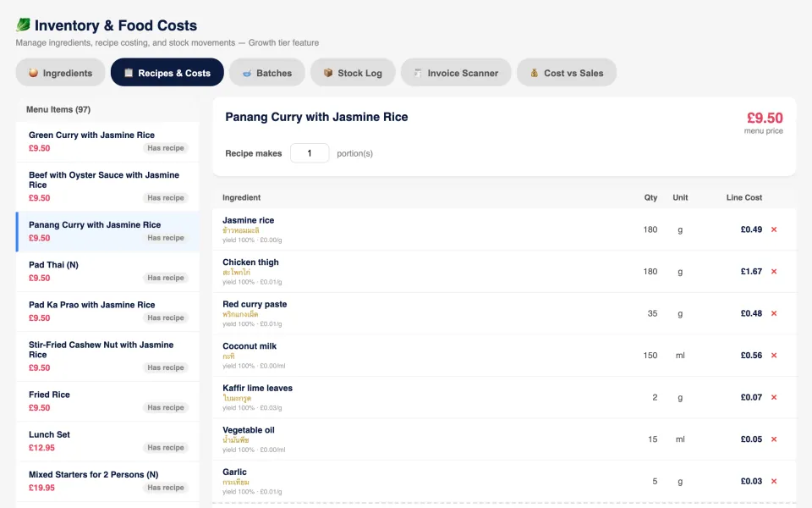This screenshot has height=508, width=812.
Task: Click the Menu Items (97) heading
Action: [58, 109]
